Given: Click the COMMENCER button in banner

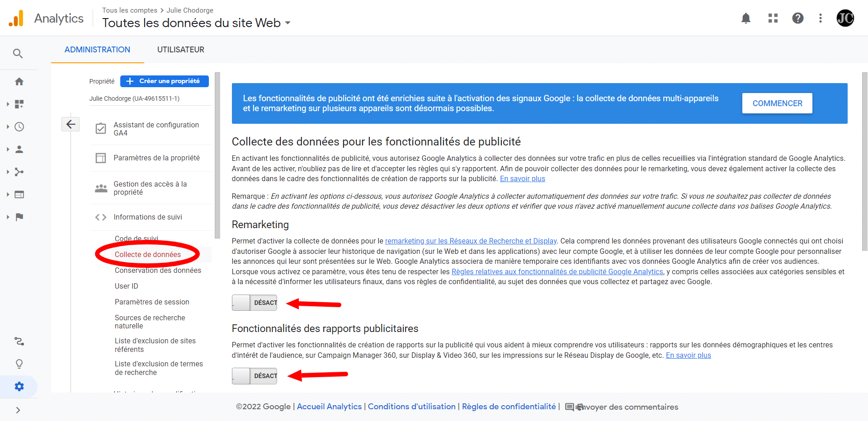Looking at the screenshot, I should [x=777, y=103].
